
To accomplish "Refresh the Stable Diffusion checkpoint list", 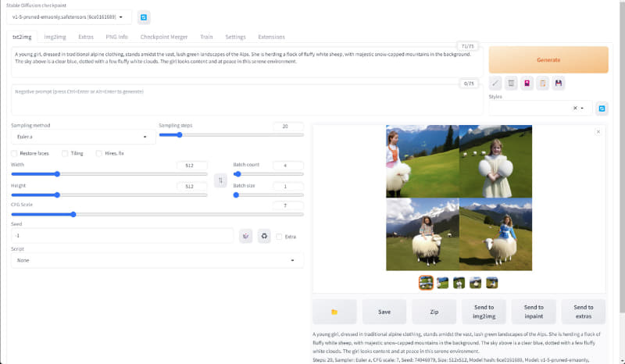I will 144,17.
